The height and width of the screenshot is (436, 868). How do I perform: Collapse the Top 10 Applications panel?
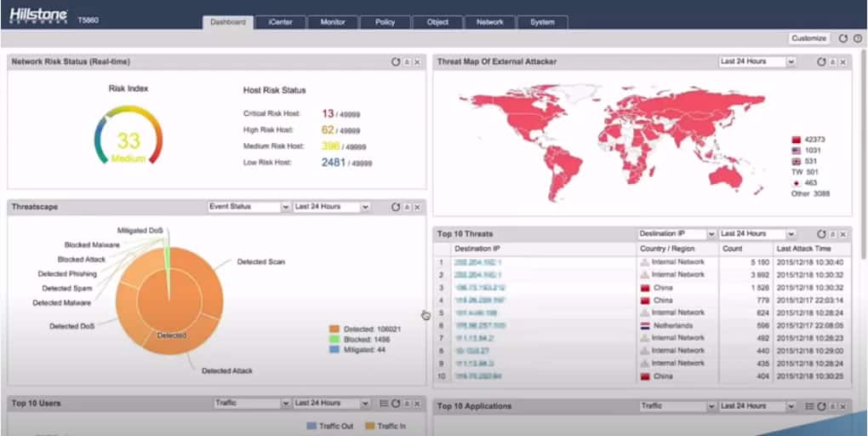832,406
